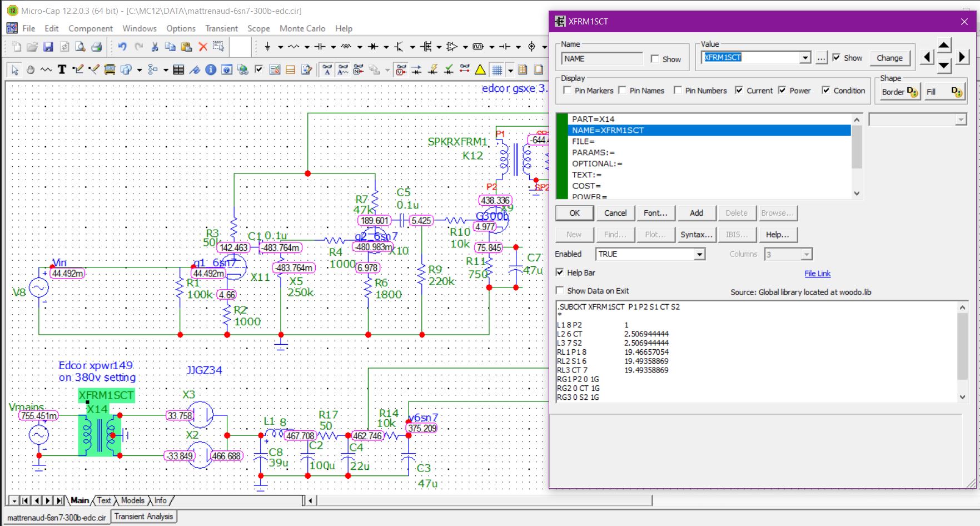The height and width of the screenshot is (526, 980).
Task: Click OK in XFRM1SCT dialog
Action: 575,213
